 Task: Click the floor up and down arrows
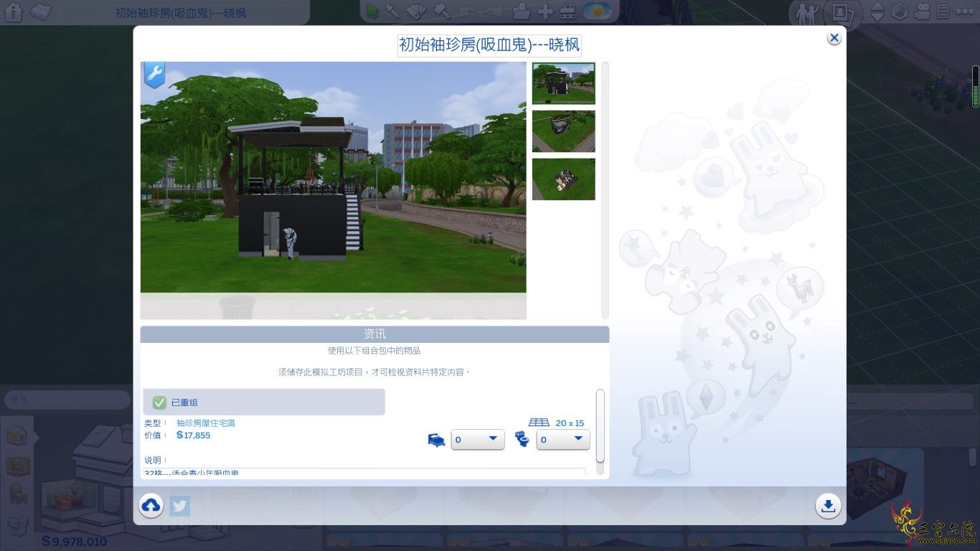[x=877, y=12]
